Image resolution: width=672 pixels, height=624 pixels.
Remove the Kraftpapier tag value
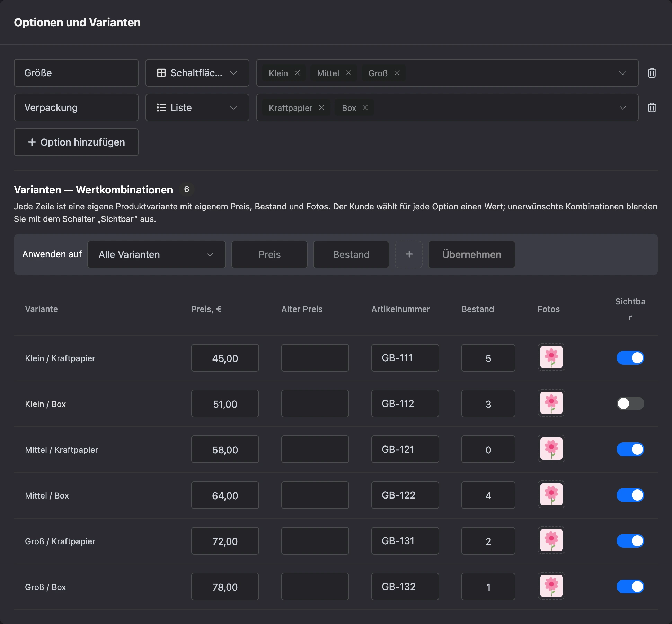click(x=321, y=108)
